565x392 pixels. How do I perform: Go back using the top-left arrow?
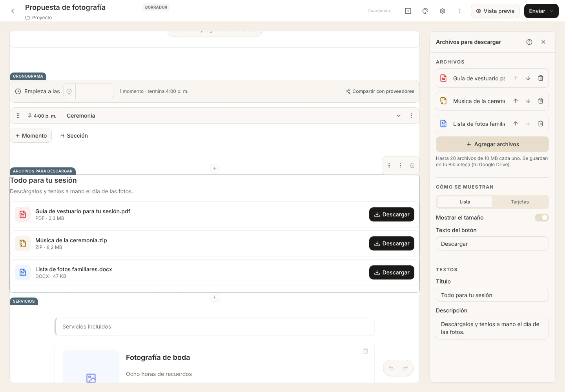[13, 11]
